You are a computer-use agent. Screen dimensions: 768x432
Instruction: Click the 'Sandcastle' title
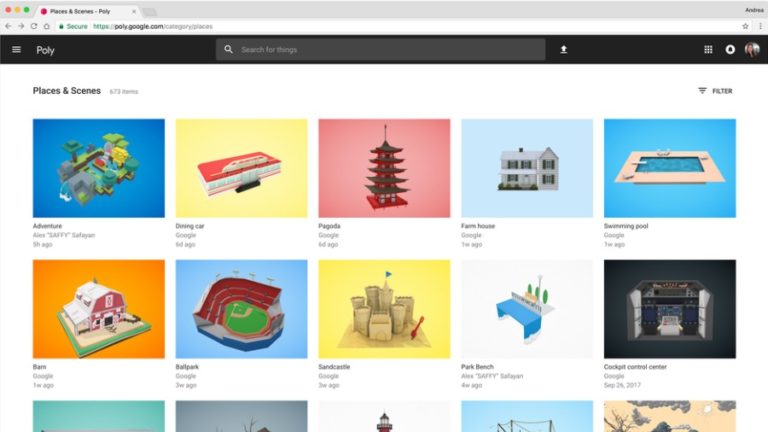click(x=334, y=366)
